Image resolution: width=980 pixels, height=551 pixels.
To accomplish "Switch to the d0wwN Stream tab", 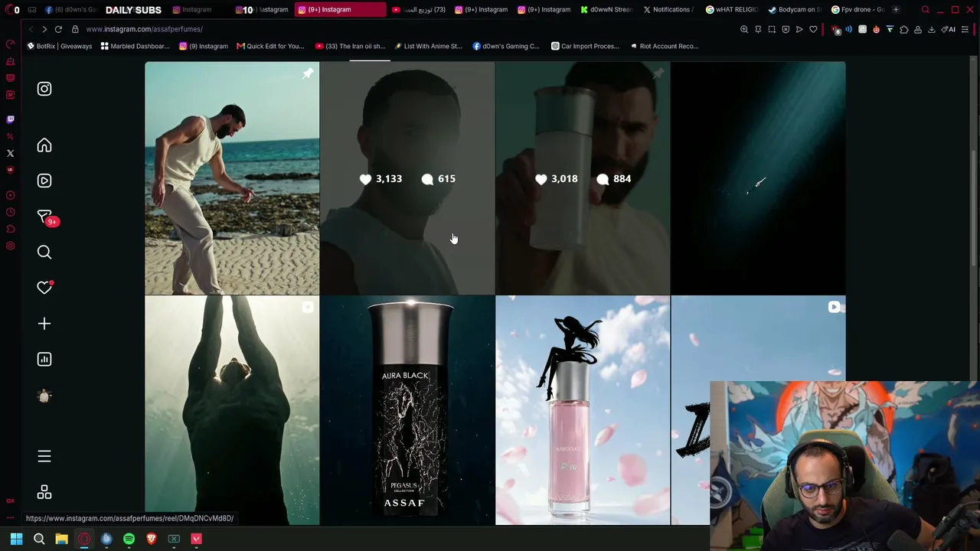I will [x=606, y=10].
